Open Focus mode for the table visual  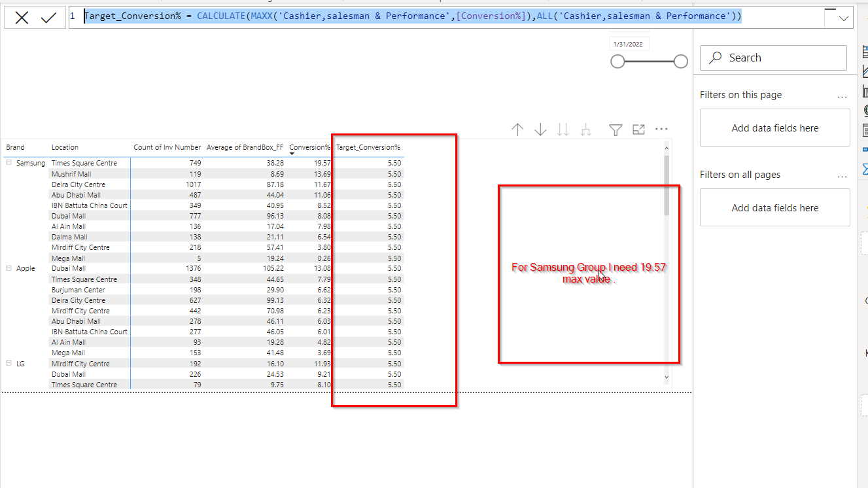[638, 130]
